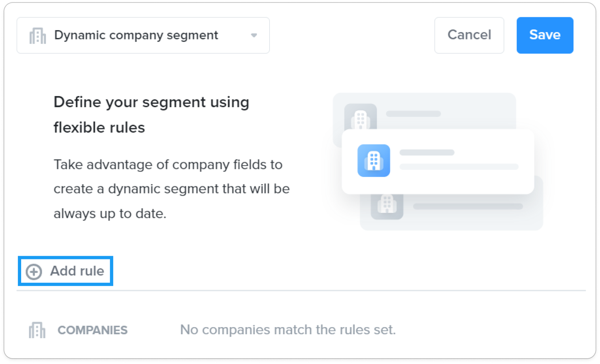
Task: Click the horizontal divider below Add rule
Action: point(301,291)
